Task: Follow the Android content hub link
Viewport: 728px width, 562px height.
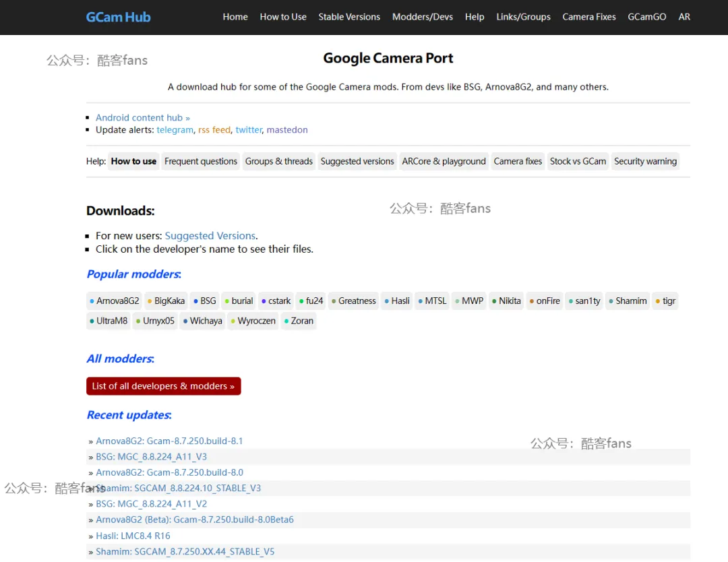Action: 142,118
